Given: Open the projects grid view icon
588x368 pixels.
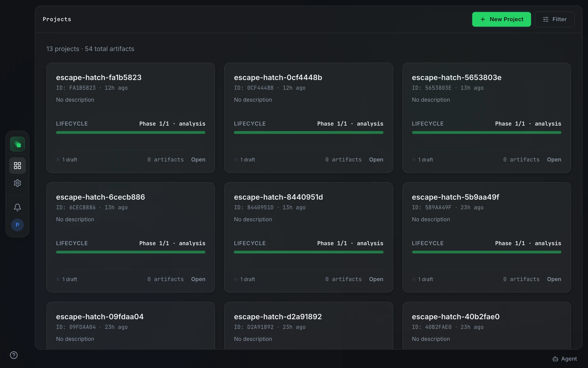Looking at the screenshot, I should (17, 166).
